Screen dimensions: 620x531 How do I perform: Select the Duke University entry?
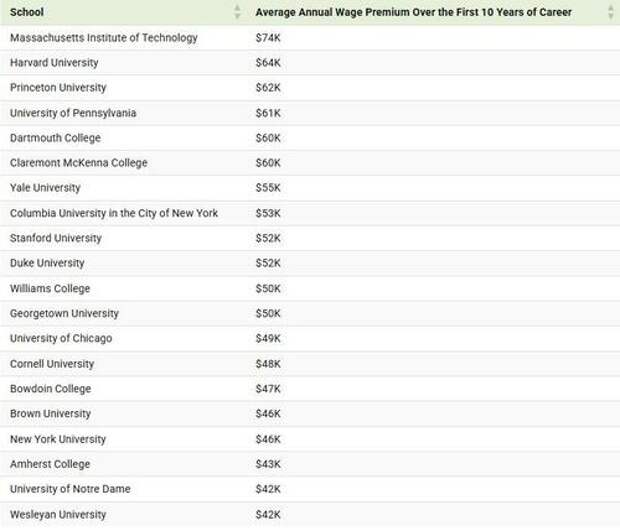47,263
